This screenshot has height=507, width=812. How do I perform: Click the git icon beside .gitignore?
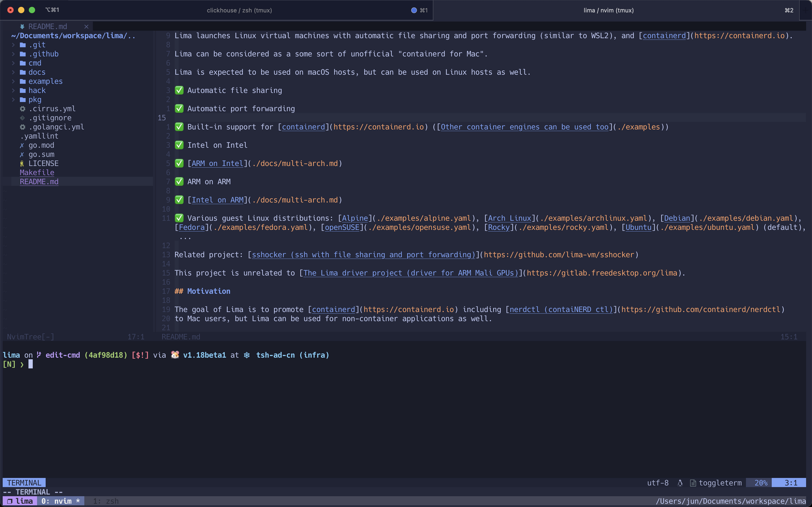(23, 118)
